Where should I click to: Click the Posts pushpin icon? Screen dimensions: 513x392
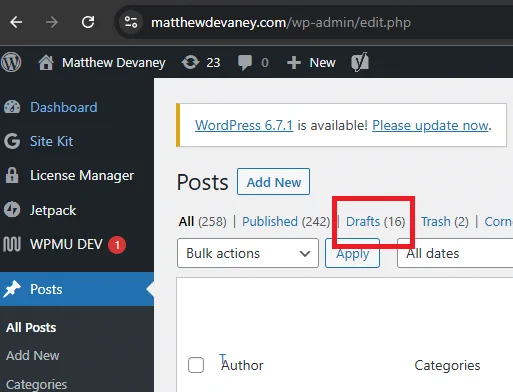pyautogui.click(x=12, y=289)
